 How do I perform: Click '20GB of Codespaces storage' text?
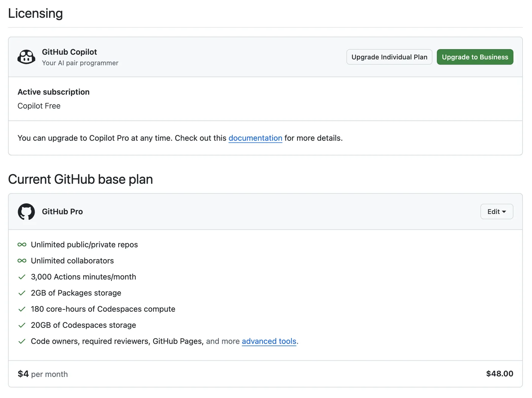click(84, 325)
